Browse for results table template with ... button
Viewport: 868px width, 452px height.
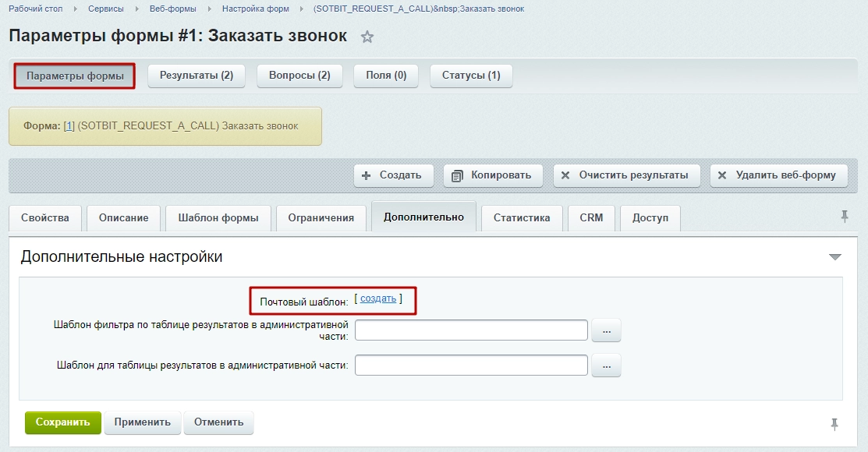[x=606, y=366]
